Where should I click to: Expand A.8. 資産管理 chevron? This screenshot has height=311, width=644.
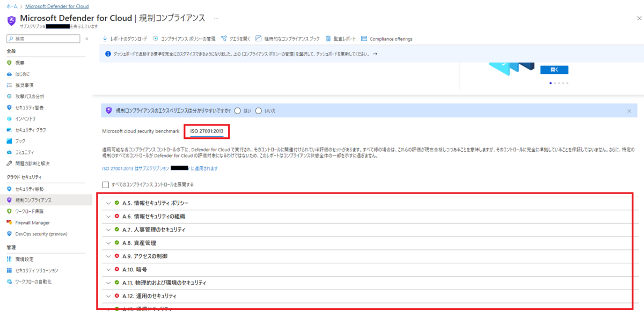(x=108, y=243)
